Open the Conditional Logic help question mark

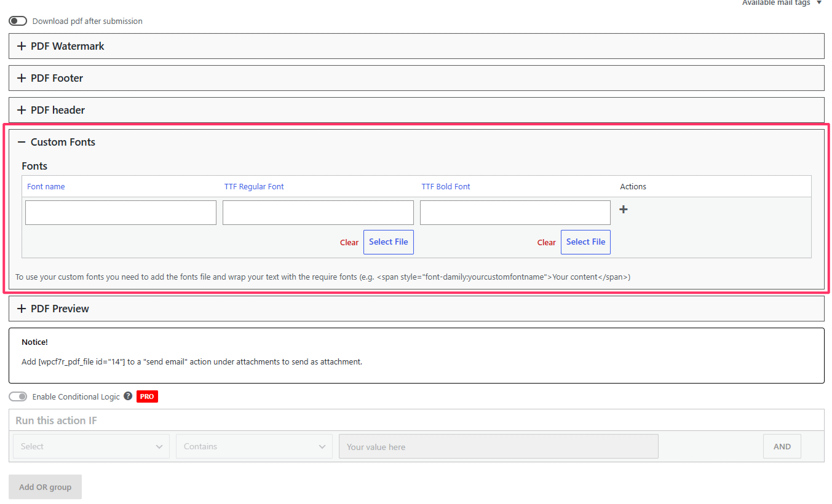click(x=128, y=396)
